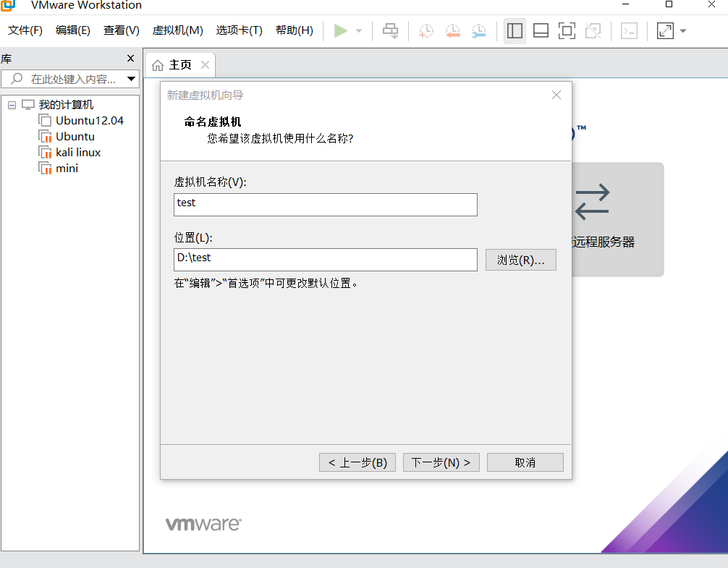Switch to Unity mode

(x=592, y=30)
